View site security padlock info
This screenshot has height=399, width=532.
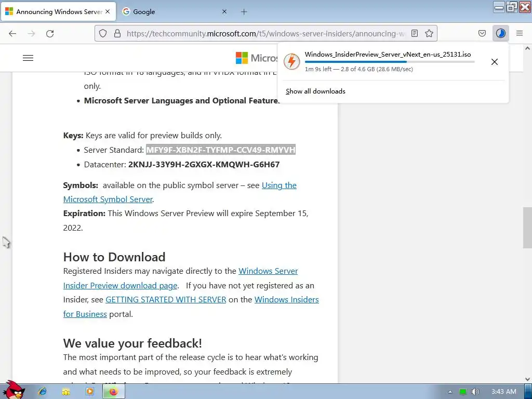point(117,33)
